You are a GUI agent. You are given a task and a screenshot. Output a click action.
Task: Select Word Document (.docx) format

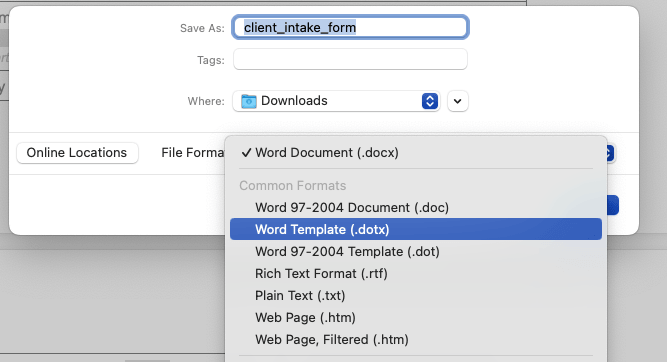tap(416, 153)
